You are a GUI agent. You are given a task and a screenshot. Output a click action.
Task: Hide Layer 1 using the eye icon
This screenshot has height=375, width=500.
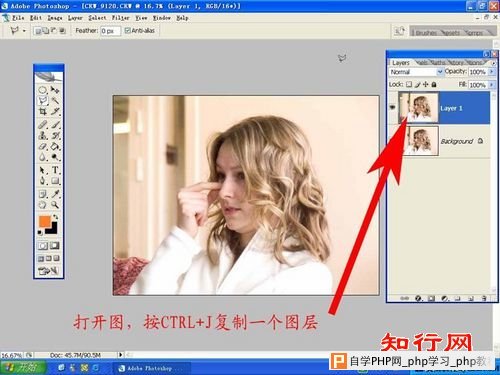click(392, 107)
